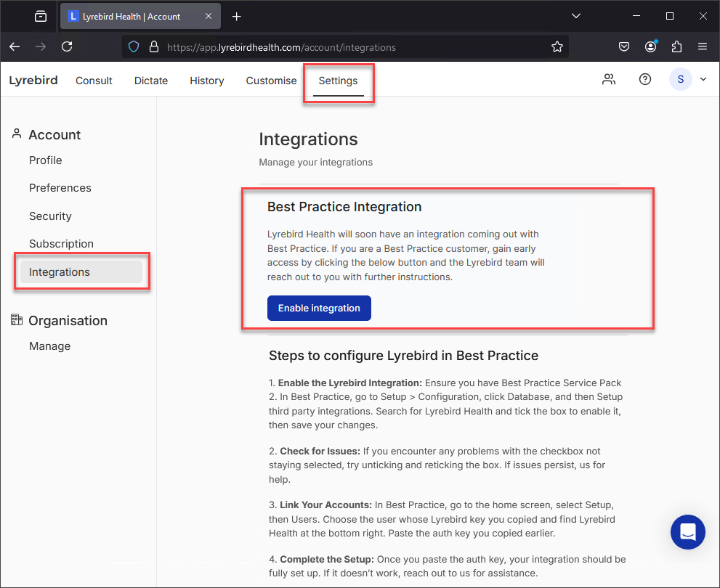Close the Lyrebird Health Account tab
720x588 pixels.
(209, 17)
